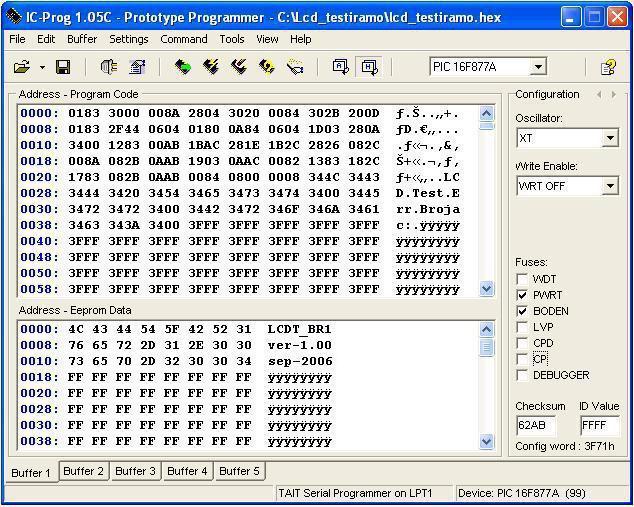Click Configuration panel left arrow
Image resolution: width=634 pixels, height=507 pixels.
[599, 95]
